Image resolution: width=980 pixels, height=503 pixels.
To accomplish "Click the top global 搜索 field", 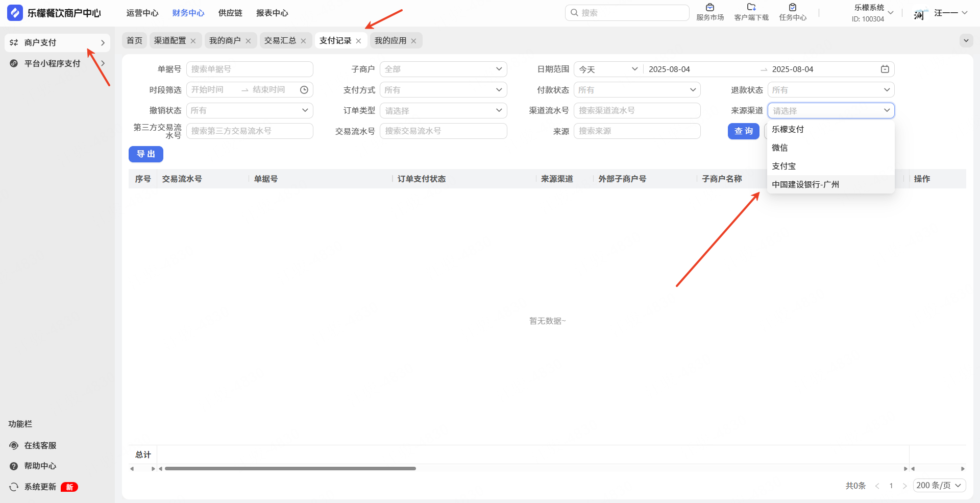I will click(627, 13).
